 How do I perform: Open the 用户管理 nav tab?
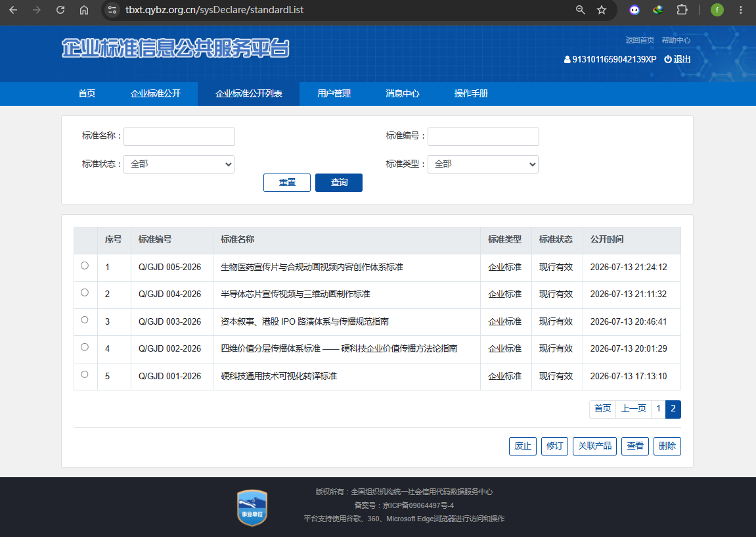pos(334,93)
